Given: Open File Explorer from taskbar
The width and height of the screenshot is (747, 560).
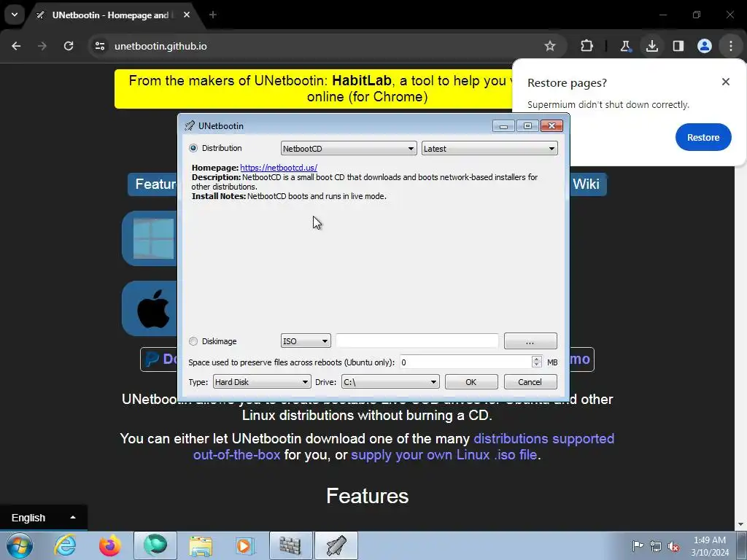Looking at the screenshot, I should coord(201,545).
